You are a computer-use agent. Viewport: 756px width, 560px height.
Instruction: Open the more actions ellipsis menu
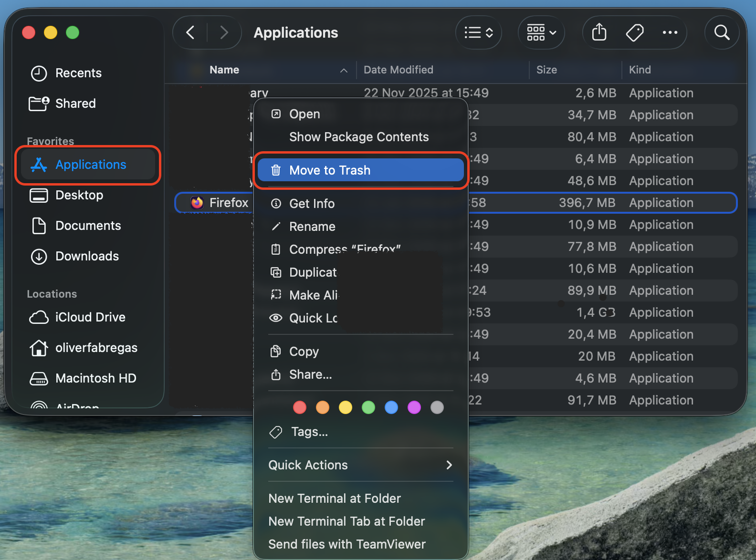coord(670,32)
